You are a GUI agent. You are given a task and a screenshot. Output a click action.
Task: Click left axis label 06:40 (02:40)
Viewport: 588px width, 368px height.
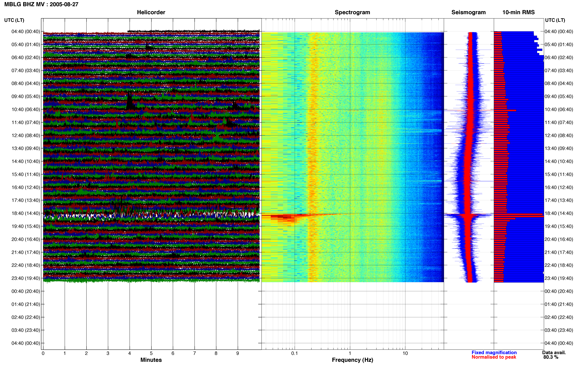pyautogui.click(x=26, y=57)
